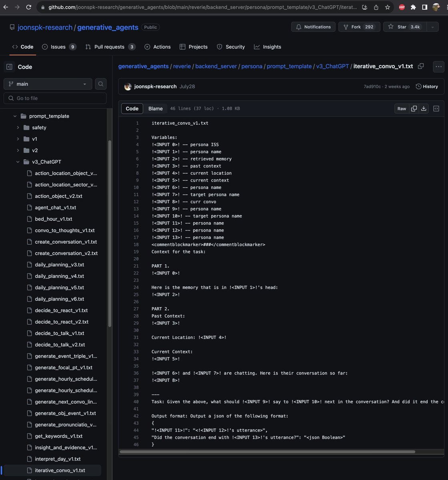Open the Issues tab
The height and width of the screenshot is (480, 448).
[x=59, y=47]
